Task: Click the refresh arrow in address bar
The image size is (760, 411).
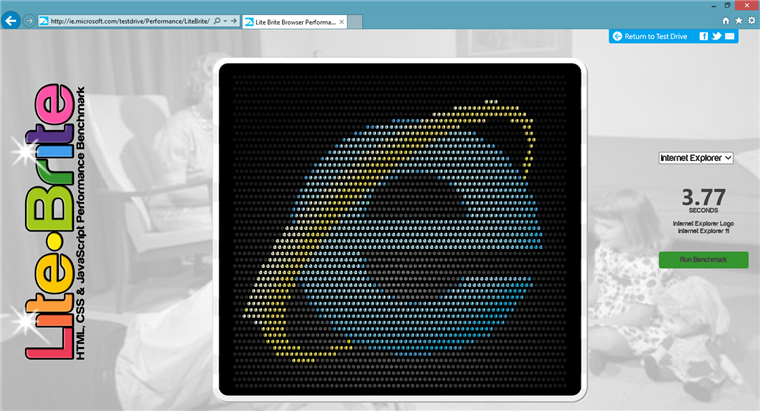Action: [236, 20]
